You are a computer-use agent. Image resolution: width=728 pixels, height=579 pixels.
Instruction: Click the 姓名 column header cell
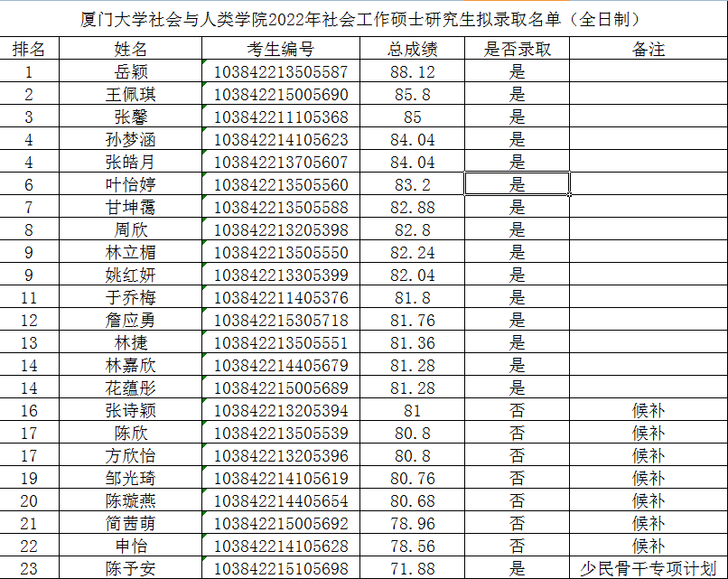(x=130, y=48)
